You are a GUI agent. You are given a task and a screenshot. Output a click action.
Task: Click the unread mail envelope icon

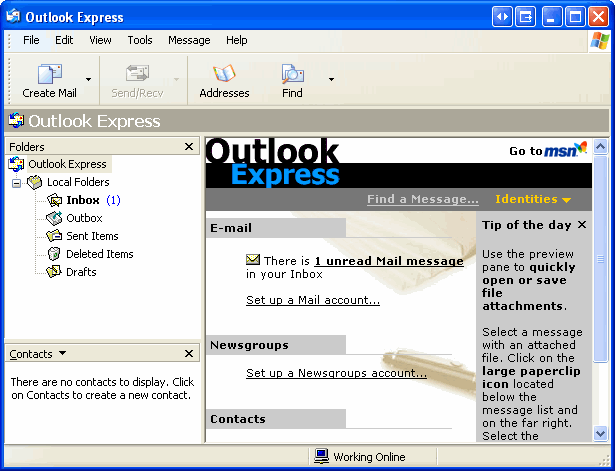(x=253, y=259)
